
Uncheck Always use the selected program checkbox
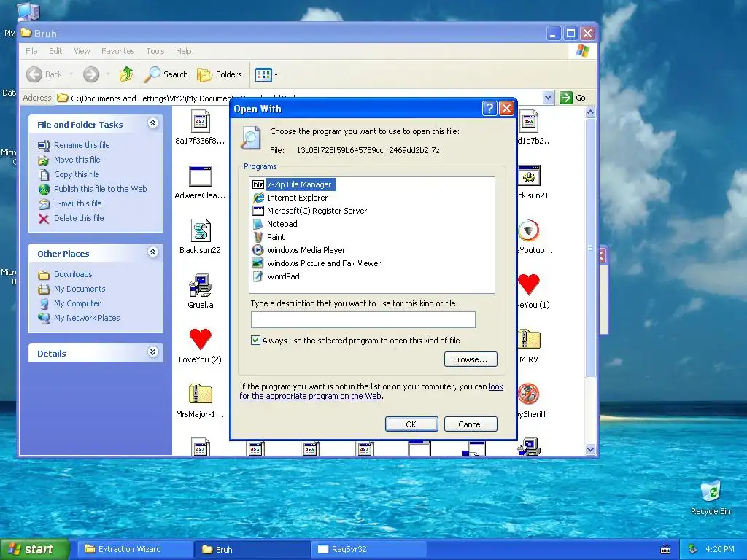tap(256, 340)
